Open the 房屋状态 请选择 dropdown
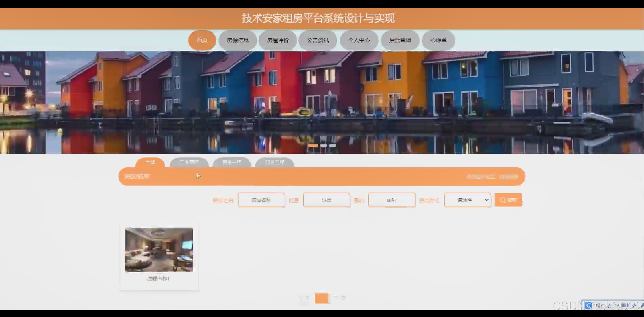The height and width of the screenshot is (317, 644). [468, 200]
